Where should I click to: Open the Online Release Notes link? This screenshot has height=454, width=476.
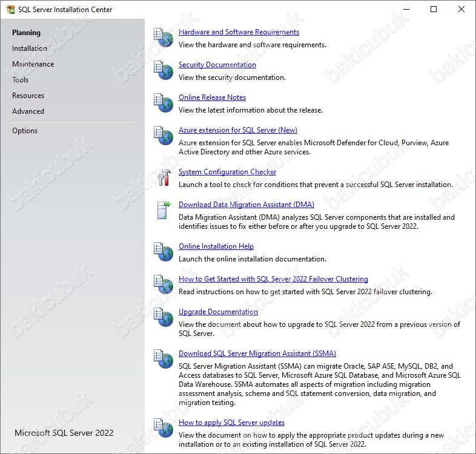212,97
